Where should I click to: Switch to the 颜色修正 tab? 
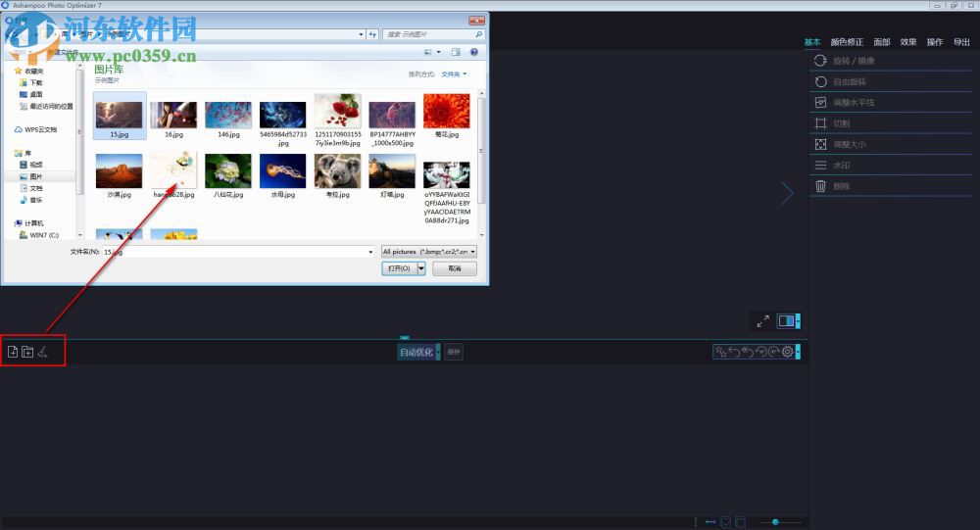(x=847, y=42)
